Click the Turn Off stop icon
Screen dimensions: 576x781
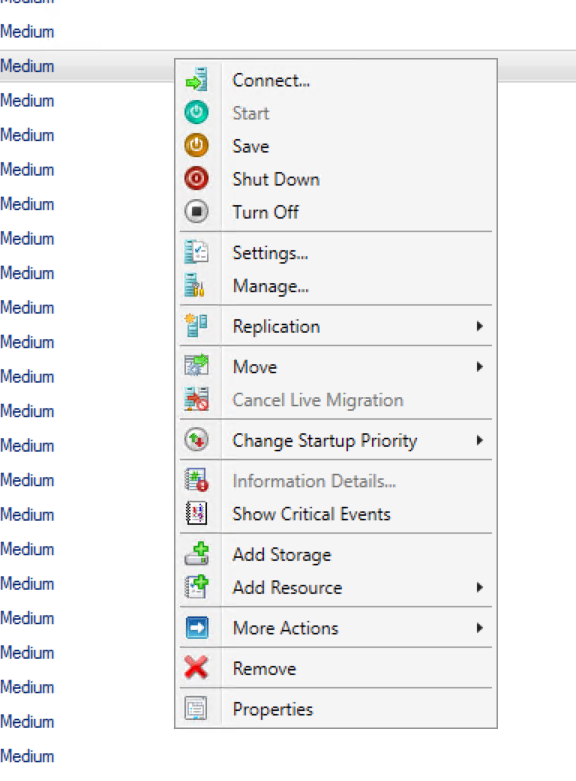pos(196,211)
